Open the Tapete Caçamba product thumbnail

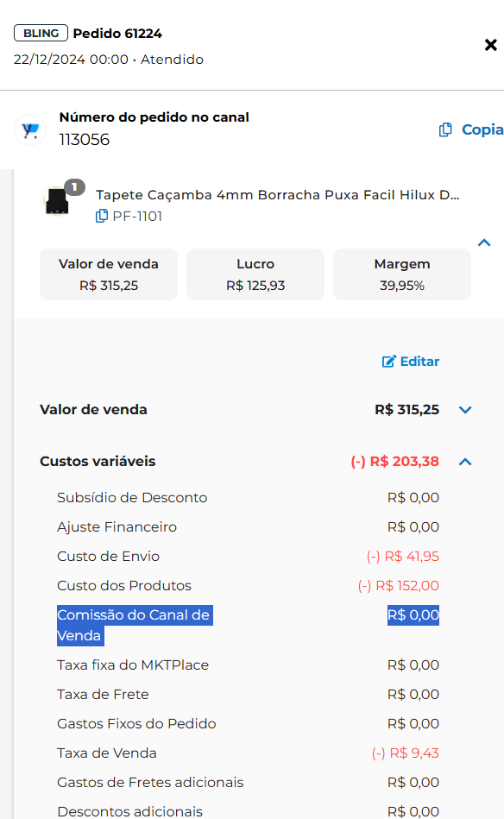(57, 201)
